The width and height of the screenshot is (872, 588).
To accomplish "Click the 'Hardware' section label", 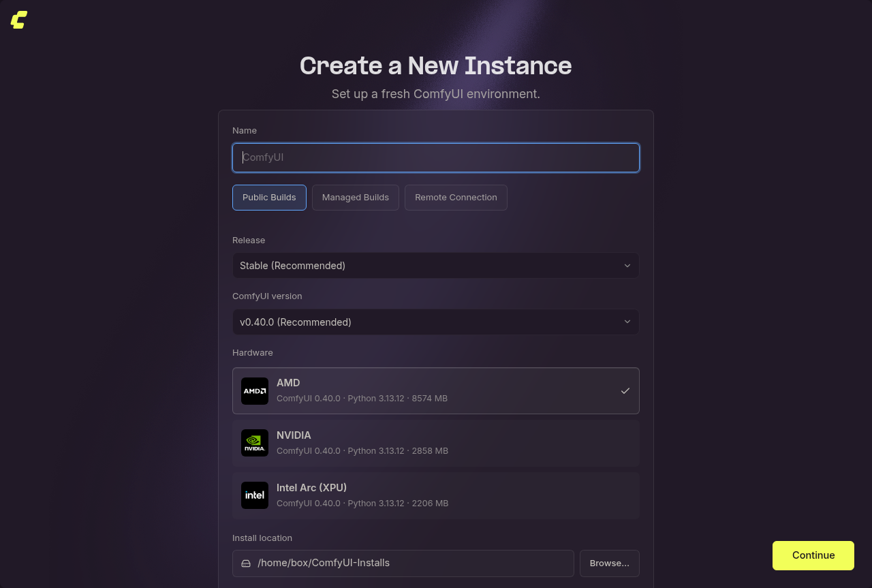I will 253,352.
